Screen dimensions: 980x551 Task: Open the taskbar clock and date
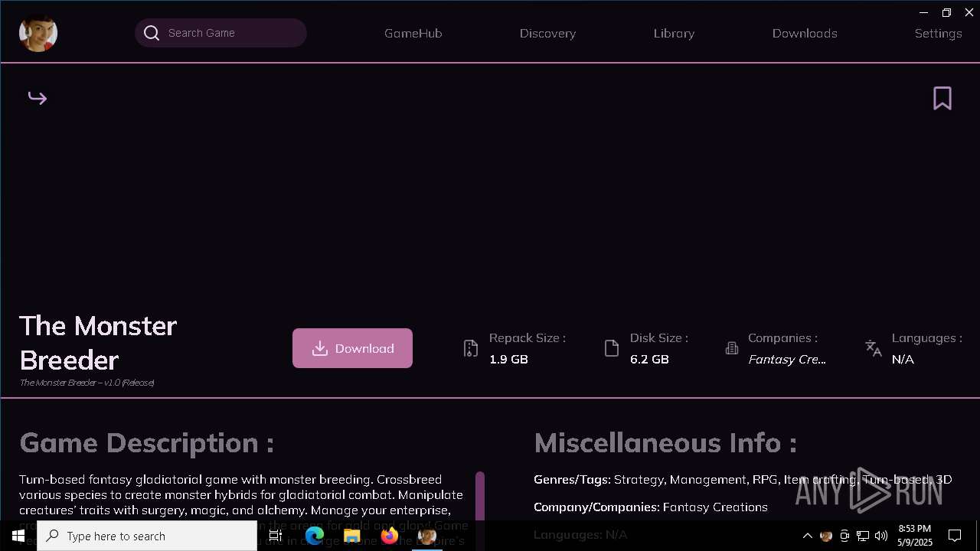click(915, 536)
